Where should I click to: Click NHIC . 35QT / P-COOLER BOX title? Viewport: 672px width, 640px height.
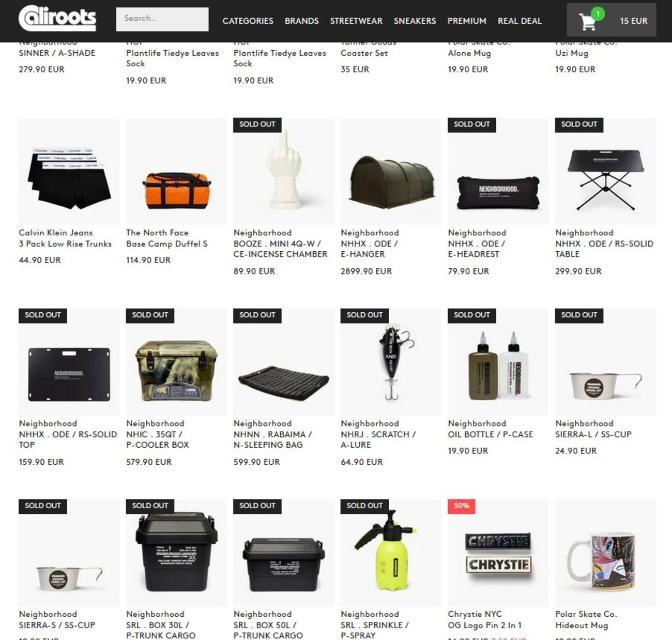(x=158, y=439)
